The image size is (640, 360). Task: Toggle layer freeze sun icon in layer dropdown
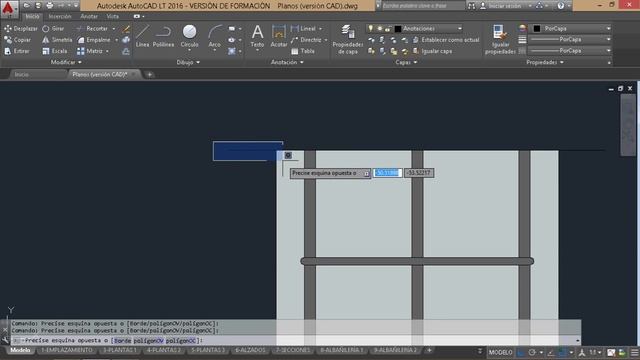tap(380, 29)
